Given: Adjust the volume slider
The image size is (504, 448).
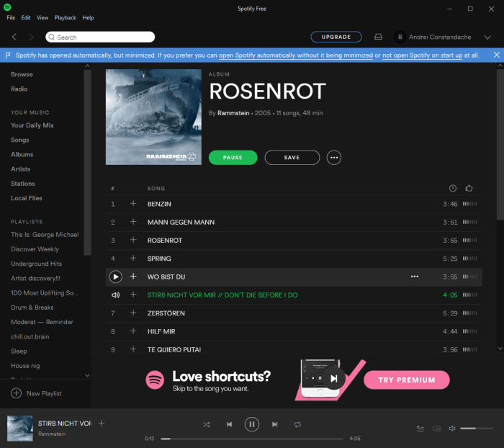Looking at the screenshot, I should pos(477,429).
